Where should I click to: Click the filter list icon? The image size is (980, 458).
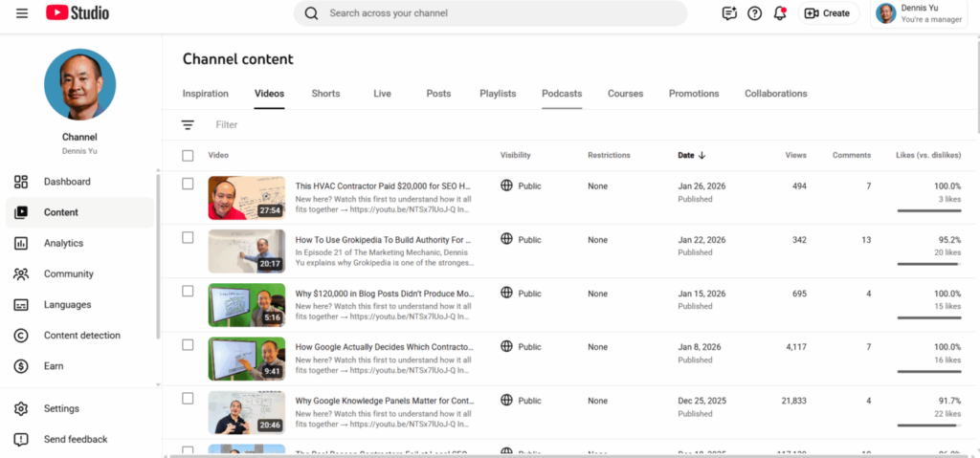[188, 124]
